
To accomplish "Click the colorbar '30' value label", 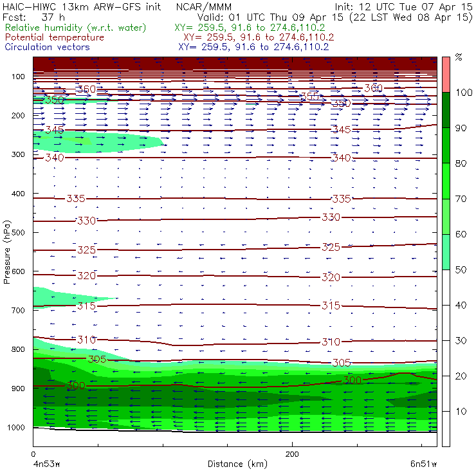I will pyautogui.click(x=461, y=341).
